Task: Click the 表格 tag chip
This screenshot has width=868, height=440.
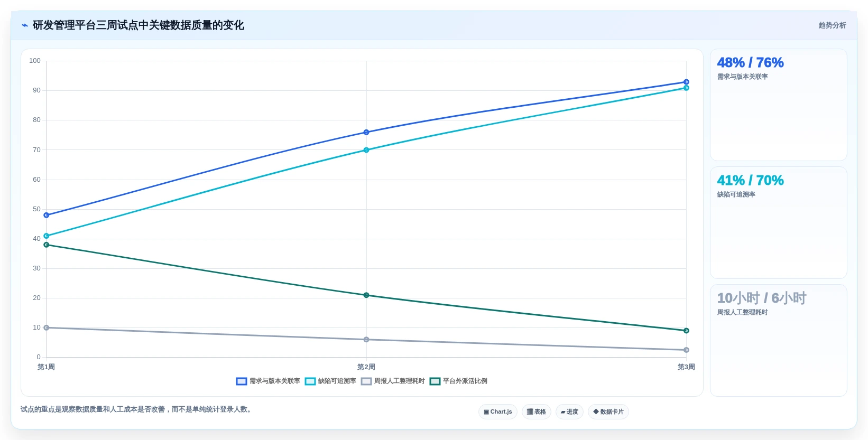Action: pyautogui.click(x=537, y=412)
